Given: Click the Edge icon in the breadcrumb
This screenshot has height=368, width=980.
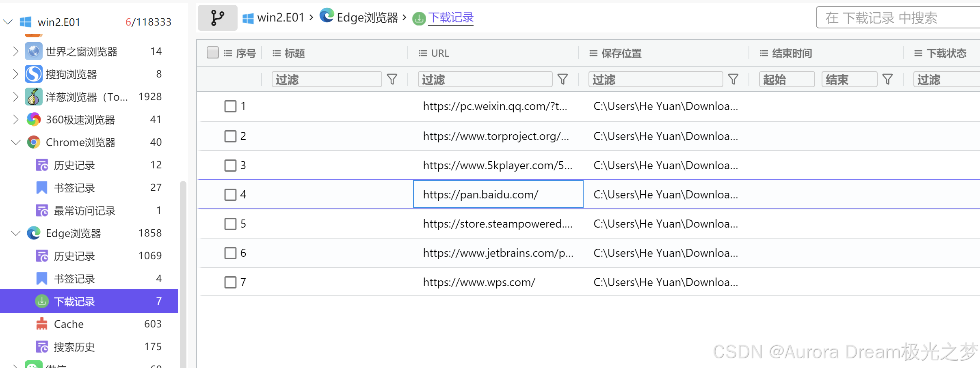Looking at the screenshot, I should [x=327, y=15].
